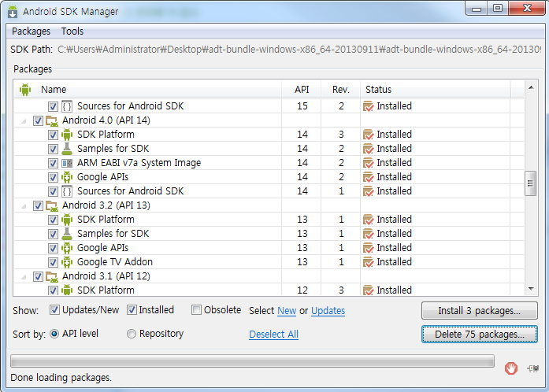
Task: Click Installed status icon for Google APIs API 14
Action: point(369,177)
